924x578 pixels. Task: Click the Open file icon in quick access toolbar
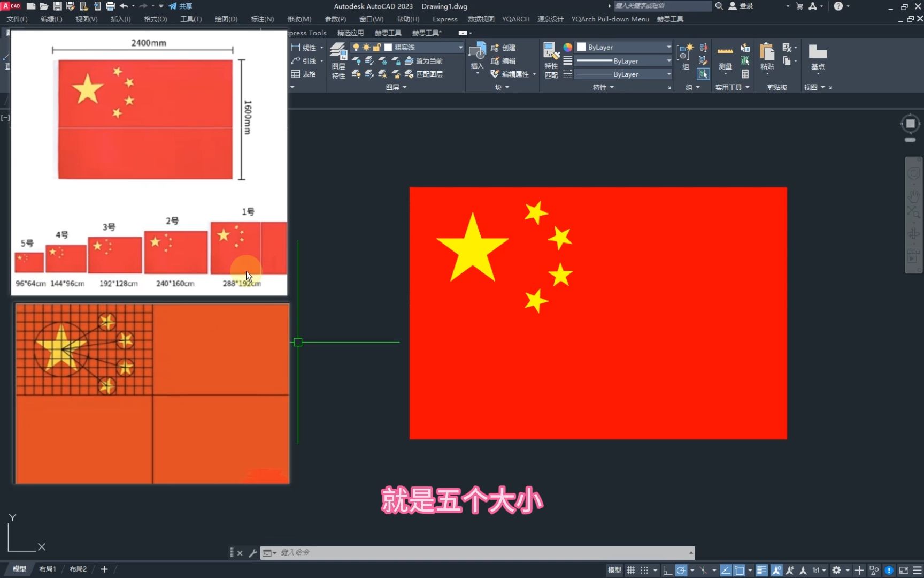coord(44,6)
